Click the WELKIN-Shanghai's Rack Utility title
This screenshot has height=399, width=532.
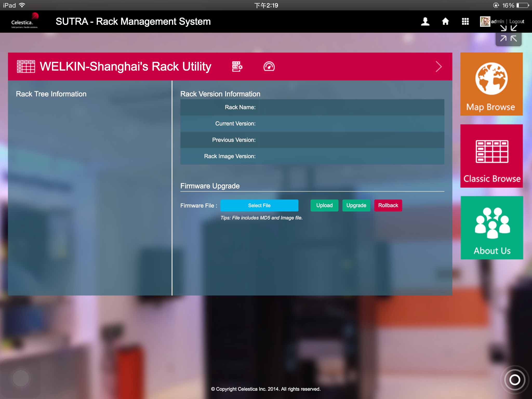125,66
